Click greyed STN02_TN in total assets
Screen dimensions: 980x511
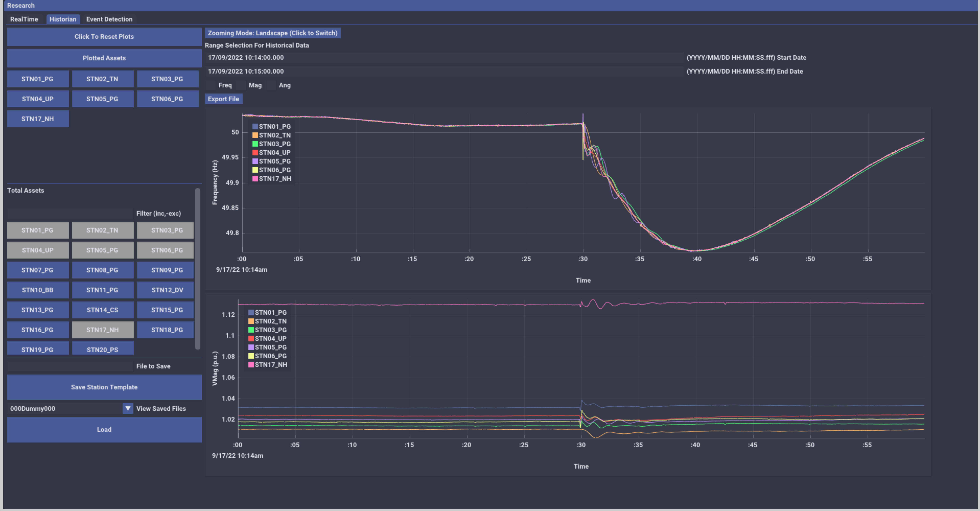(x=102, y=230)
